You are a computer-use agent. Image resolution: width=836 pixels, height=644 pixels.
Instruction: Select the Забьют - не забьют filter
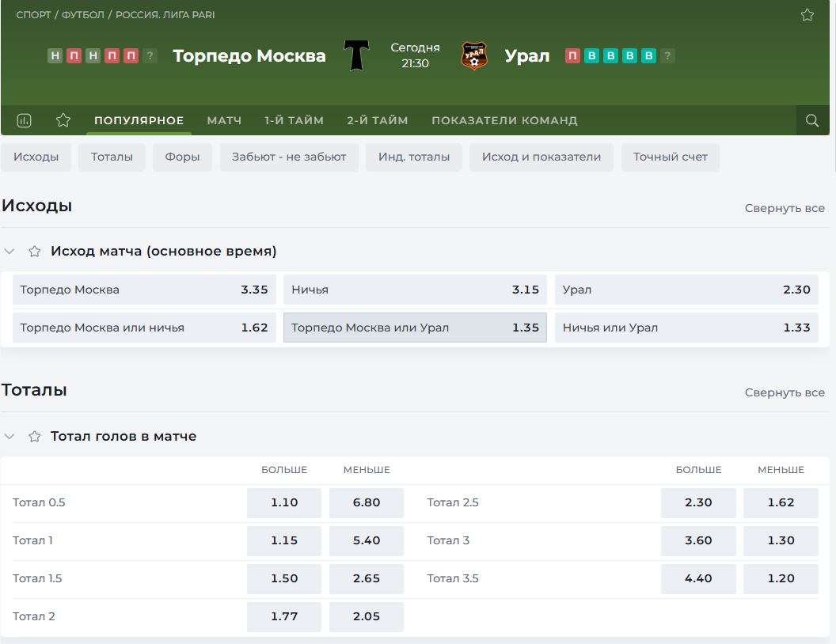289,157
